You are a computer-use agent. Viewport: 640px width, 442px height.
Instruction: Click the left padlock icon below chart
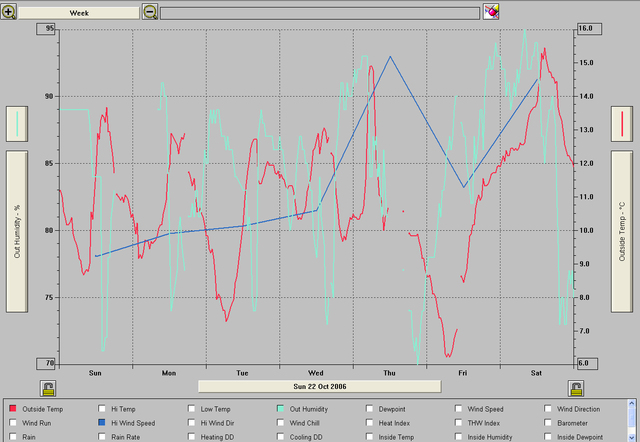pos(47,387)
